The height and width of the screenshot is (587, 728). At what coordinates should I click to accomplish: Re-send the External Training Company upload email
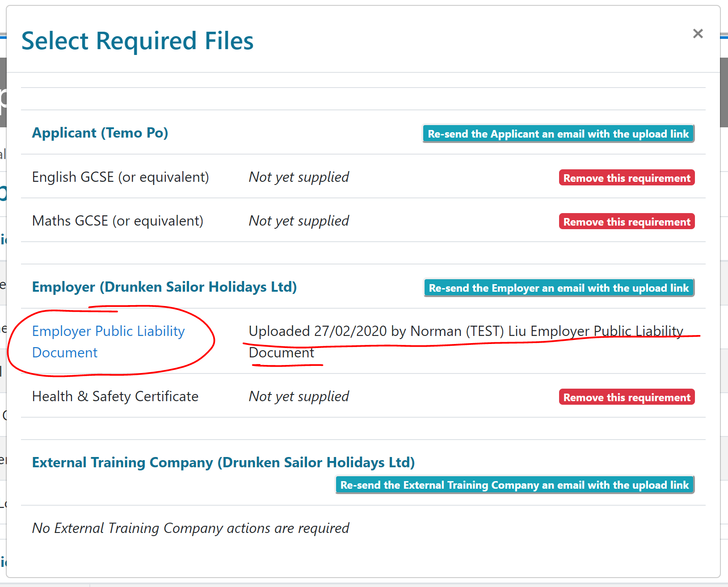point(514,485)
